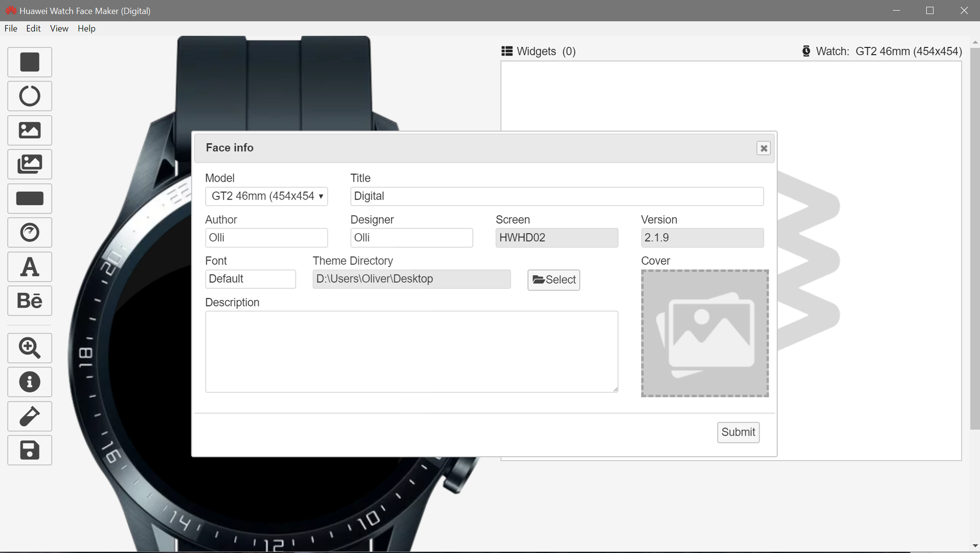The width and height of the screenshot is (980, 553).
Task: Open the File menu
Action: 11,29
